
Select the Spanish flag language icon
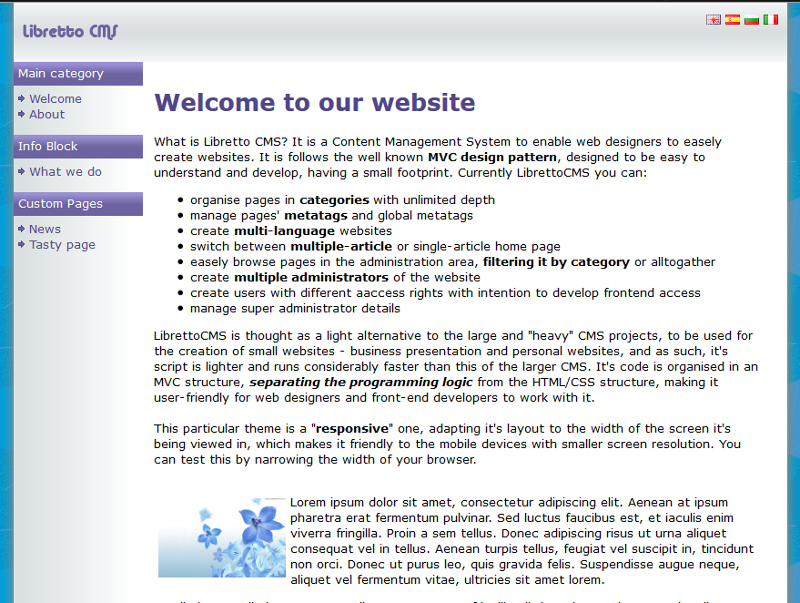tap(732, 19)
